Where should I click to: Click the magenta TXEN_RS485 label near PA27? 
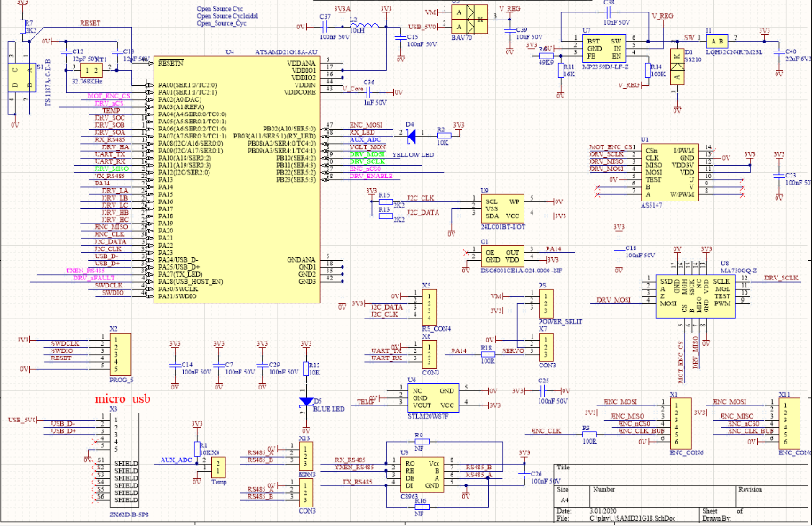coord(85,271)
